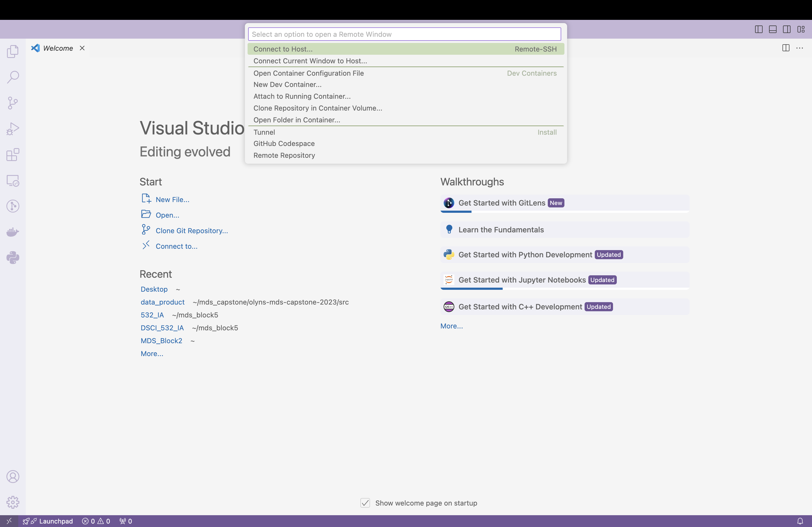
Task: Open the Docker view icon
Action: click(13, 232)
